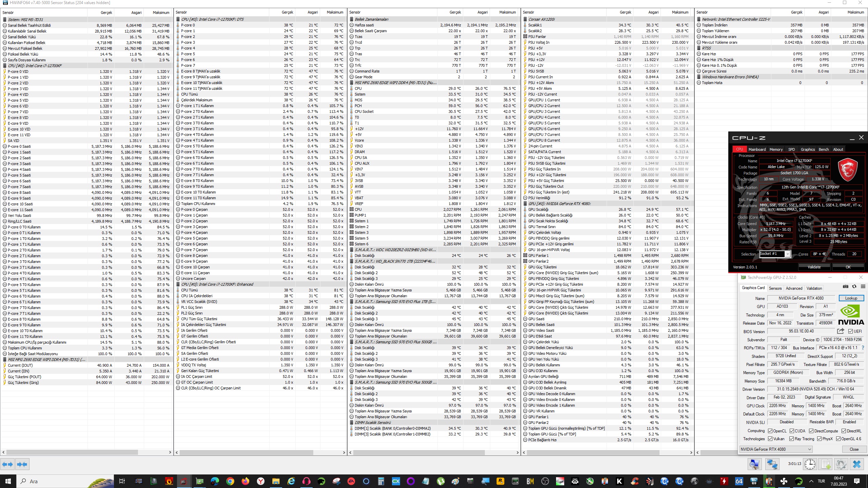Toggle DirectML checkbox in GPU-Z

[x=843, y=431]
